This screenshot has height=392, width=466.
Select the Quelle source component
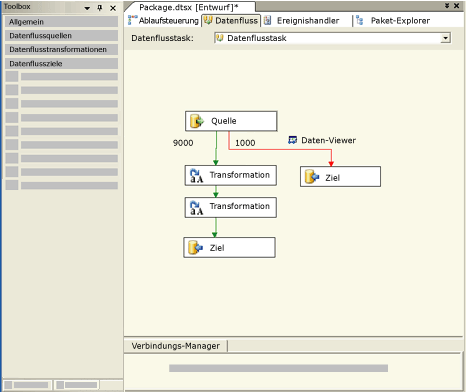tap(231, 121)
